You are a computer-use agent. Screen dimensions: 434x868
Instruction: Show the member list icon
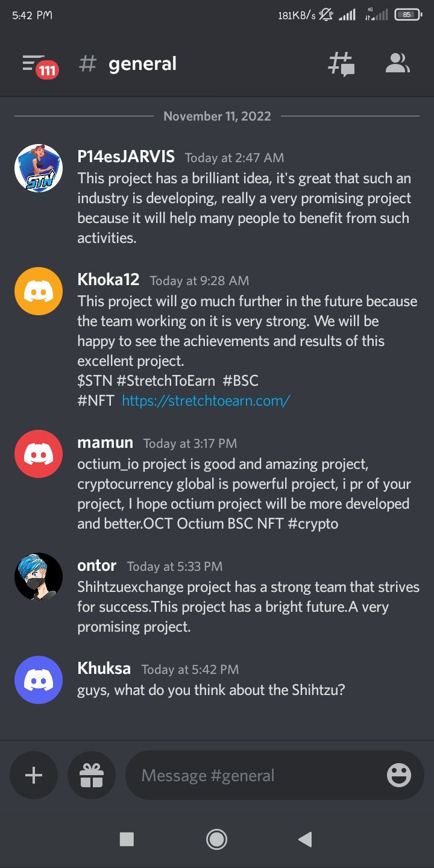(397, 63)
